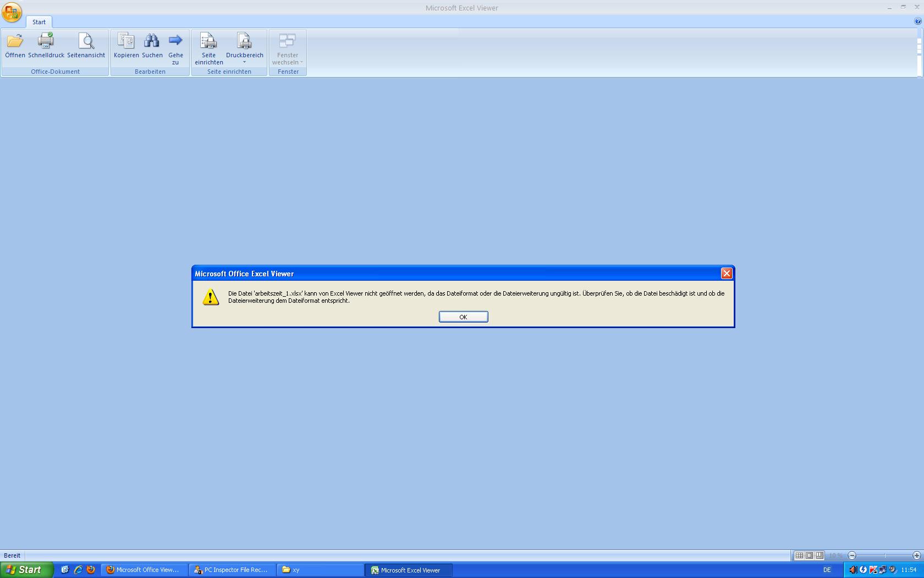The image size is (924, 578).
Task: Open the Office button menu
Action: pos(12,12)
